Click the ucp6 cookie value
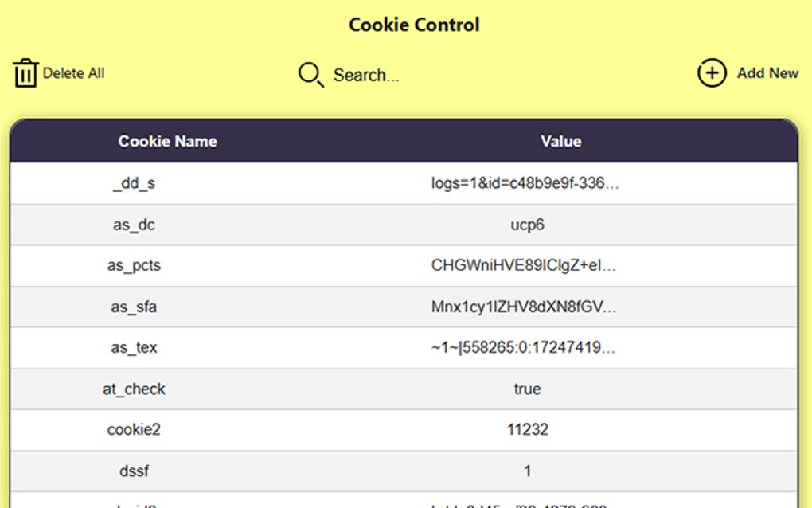This screenshot has width=812, height=508. 527,225
